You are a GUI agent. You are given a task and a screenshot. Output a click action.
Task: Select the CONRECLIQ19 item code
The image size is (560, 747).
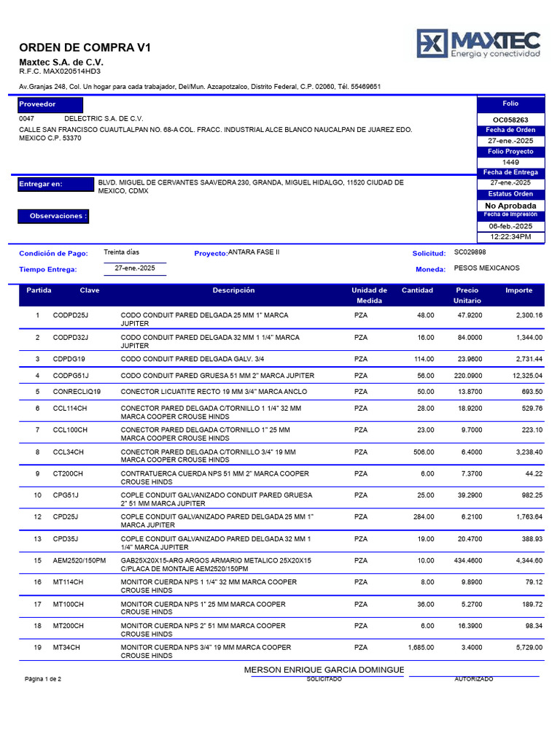tap(77, 392)
